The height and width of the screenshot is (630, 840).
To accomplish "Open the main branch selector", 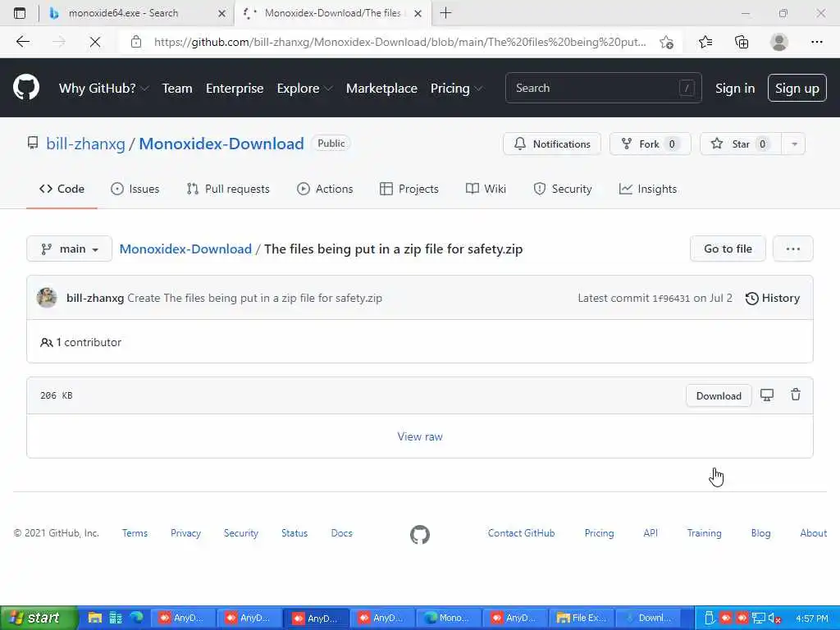I will pos(69,249).
